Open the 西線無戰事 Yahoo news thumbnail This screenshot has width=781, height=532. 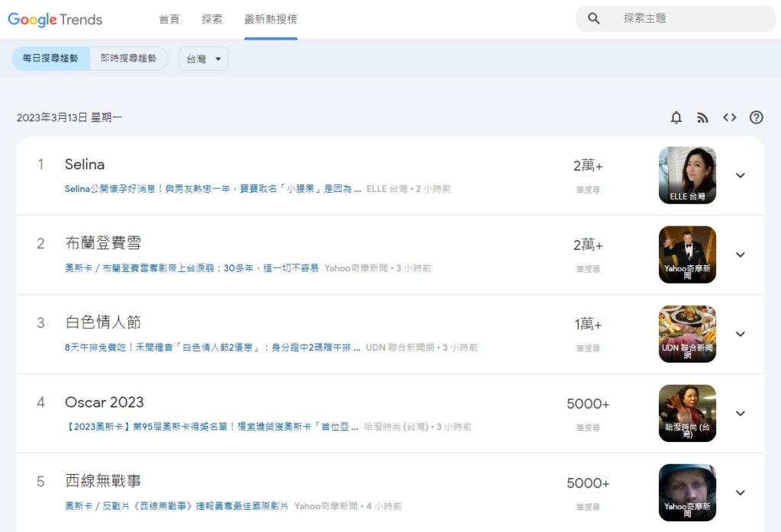pos(687,492)
